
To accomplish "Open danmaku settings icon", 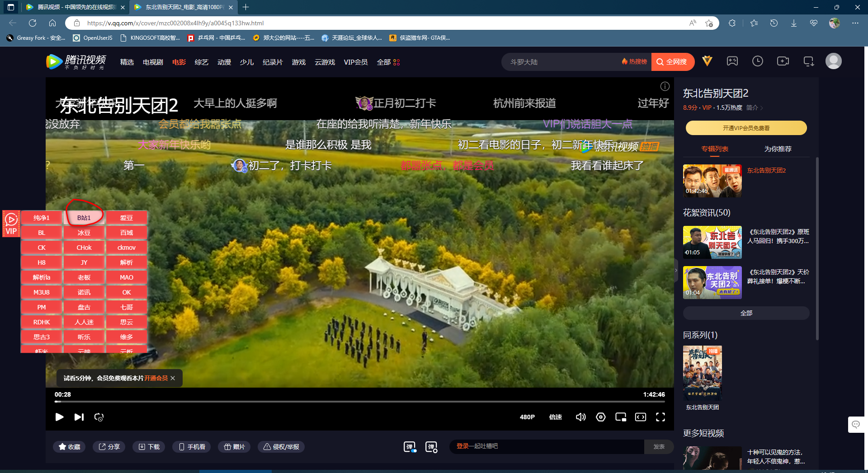I will [x=431, y=447].
